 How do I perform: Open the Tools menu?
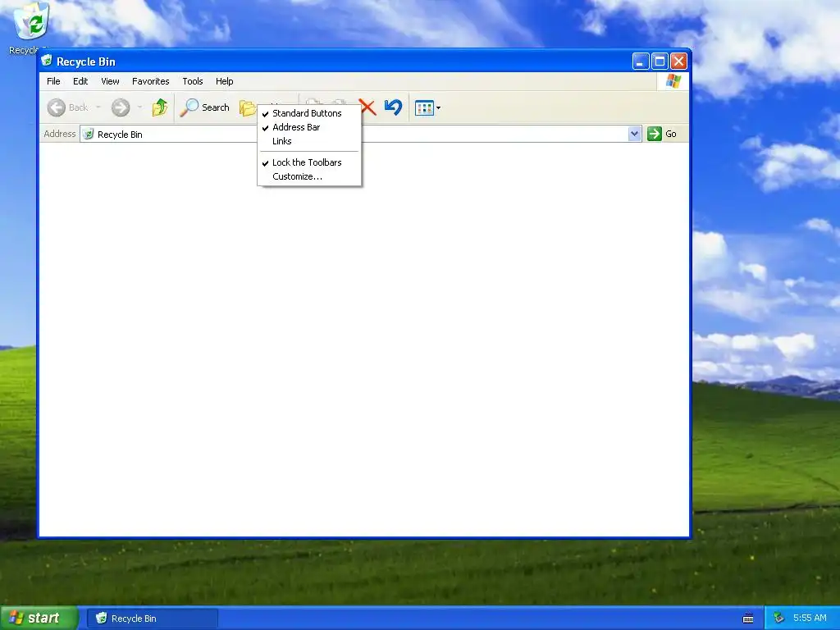click(192, 81)
